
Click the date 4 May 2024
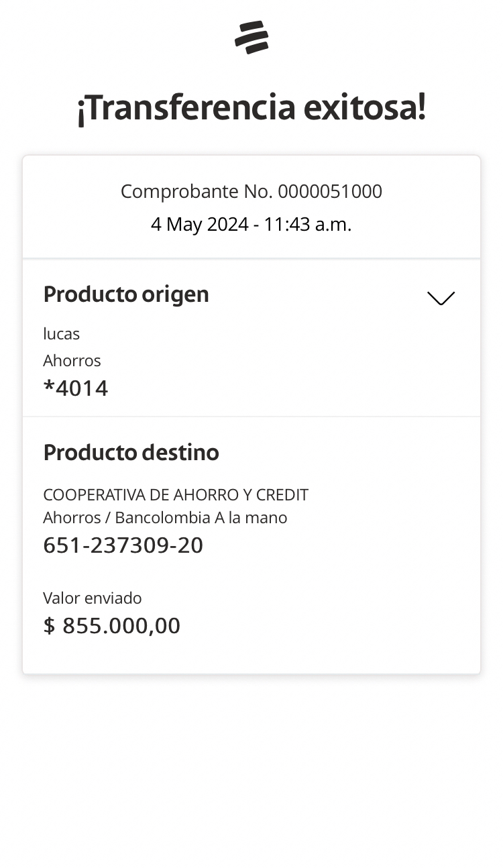(x=199, y=224)
